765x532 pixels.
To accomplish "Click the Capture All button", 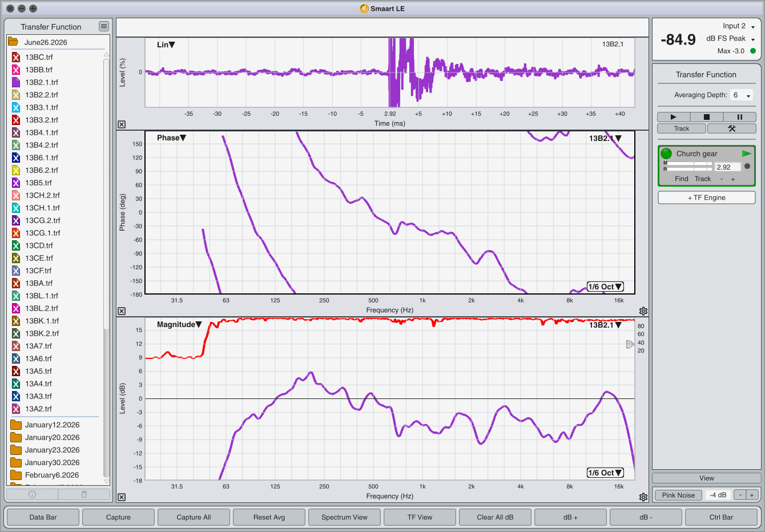I will tap(194, 517).
